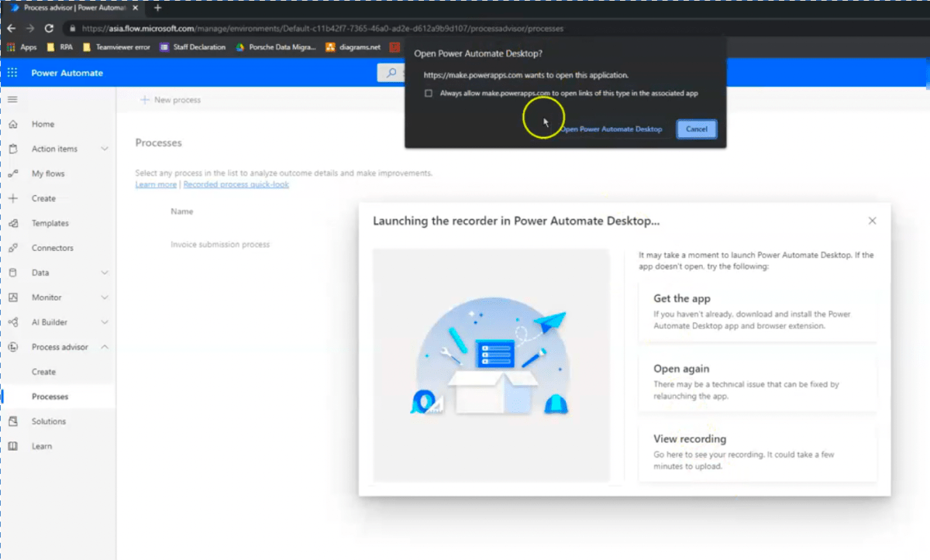Image resolution: width=930 pixels, height=560 pixels.
Task: Open the app launcher waffle icon
Action: [12, 73]
